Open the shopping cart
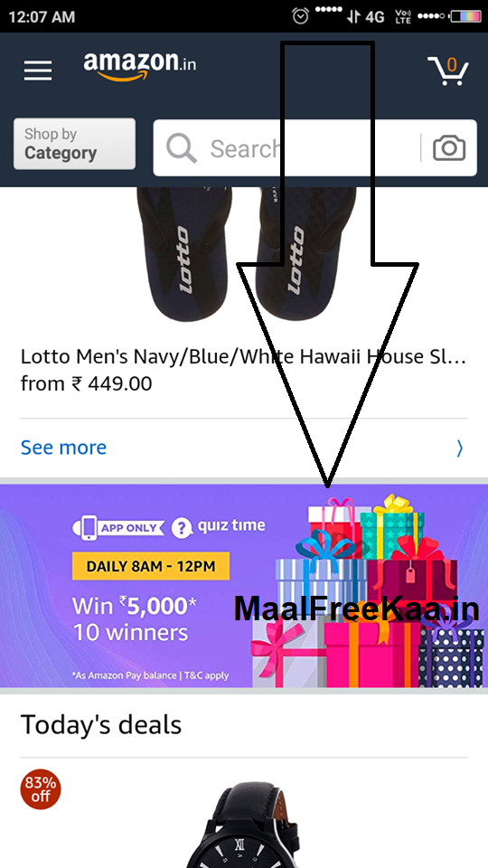The width and height of the screenshot is (488, 868). (x=448, y=71)
